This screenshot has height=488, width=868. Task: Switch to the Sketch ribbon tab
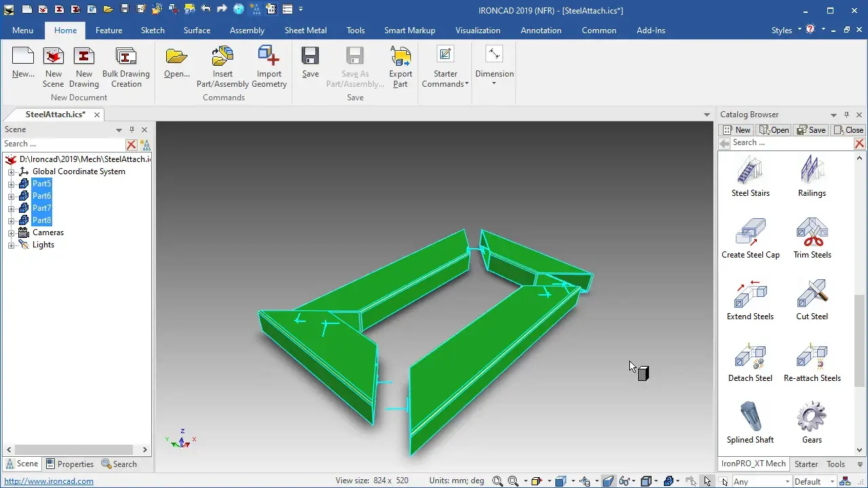click(153, 30)
